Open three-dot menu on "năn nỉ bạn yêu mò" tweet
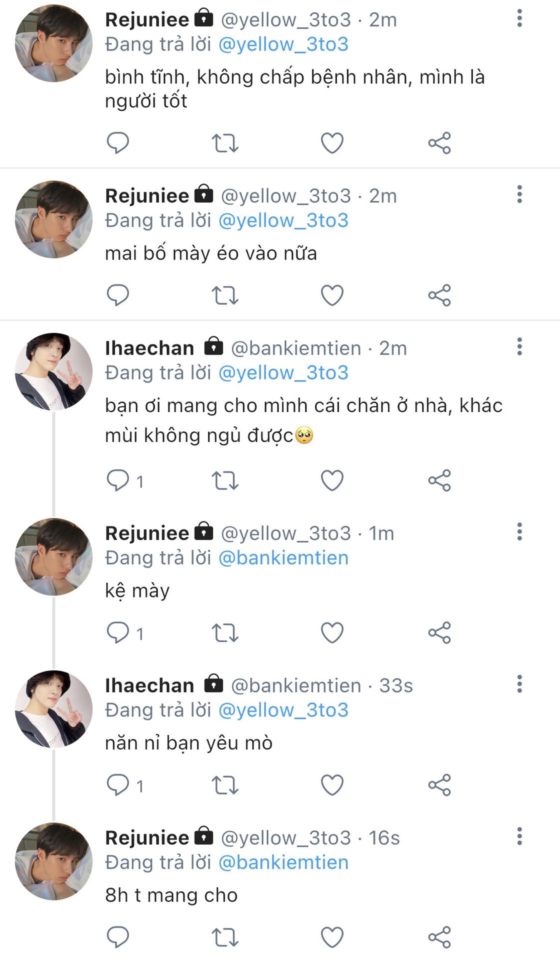Image resolution: width=560 pixels, height=960 pixels. point(519,683)
